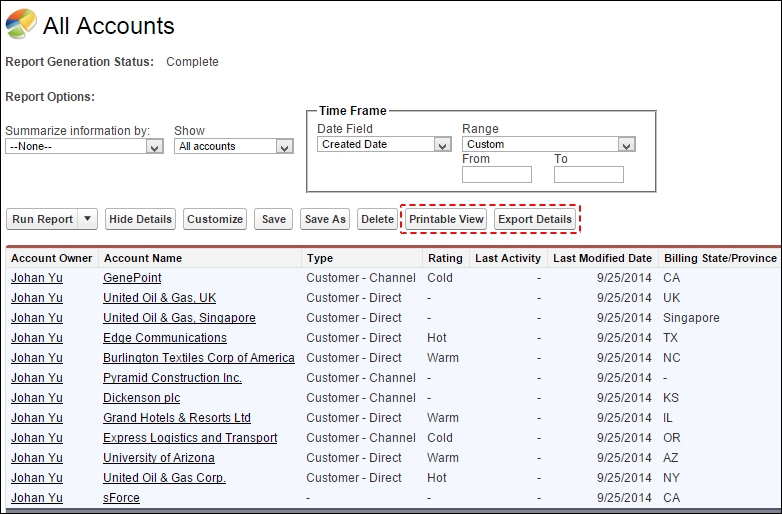Click Johan Yu owner link in sForce row

pyautogui.click(x=37, y=498)
